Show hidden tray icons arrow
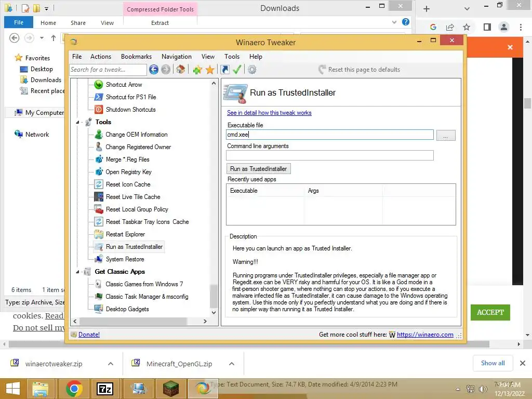 click(x=458, y=389)
